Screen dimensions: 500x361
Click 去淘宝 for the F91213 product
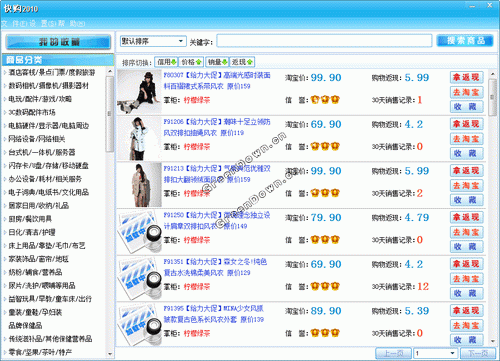[466, 185]
